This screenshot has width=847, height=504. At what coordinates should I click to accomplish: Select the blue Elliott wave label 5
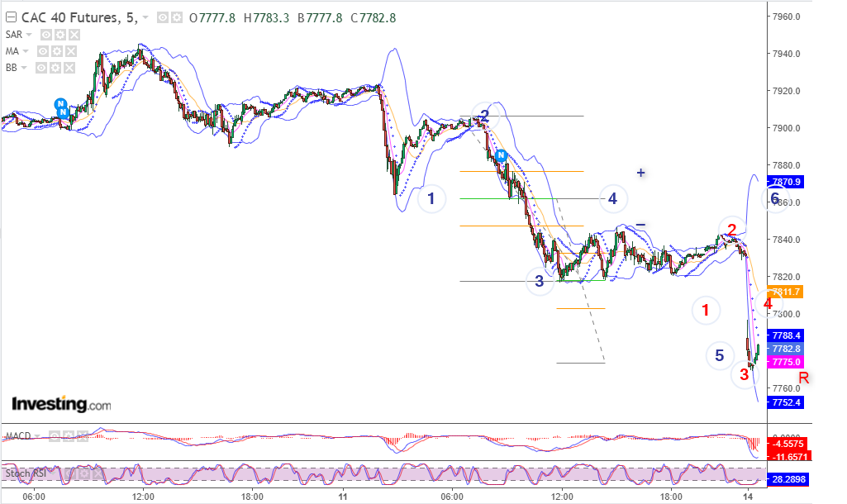point(720,355)
